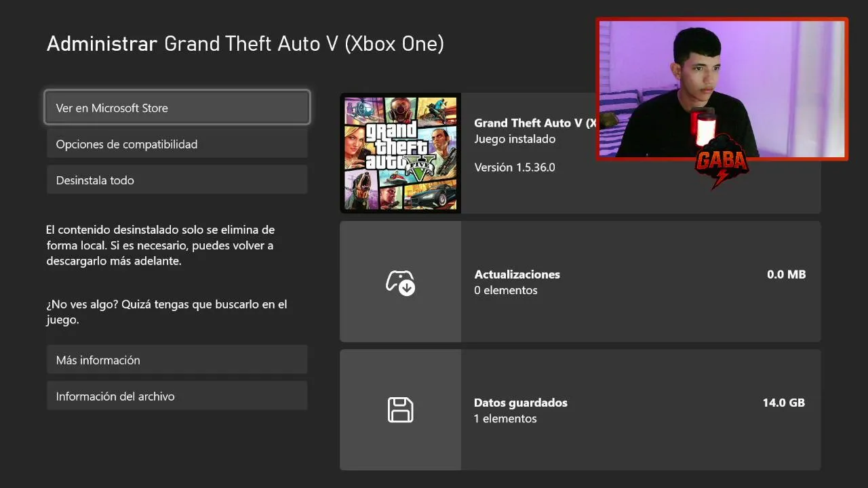868x488 pixels.
Task: Click the Juego instalado status text
Action: (x=515, y=139)
